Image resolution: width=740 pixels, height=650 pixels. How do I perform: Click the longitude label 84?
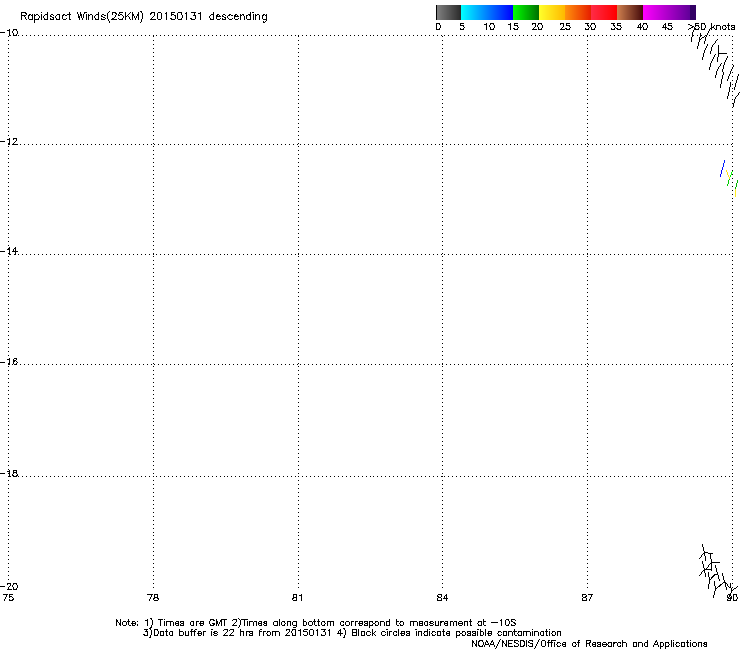click(x=442, y=598)
